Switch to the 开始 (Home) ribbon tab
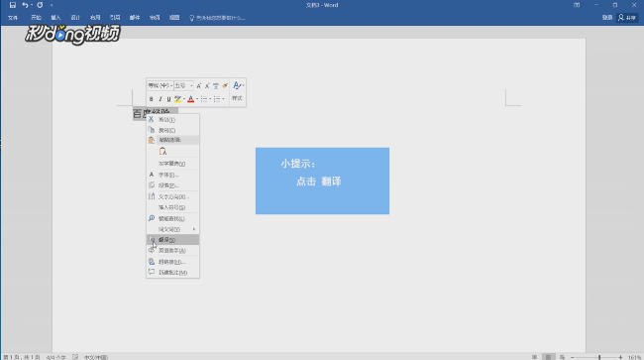This screenshot has height=360, width=644. (x=36, y=18)
